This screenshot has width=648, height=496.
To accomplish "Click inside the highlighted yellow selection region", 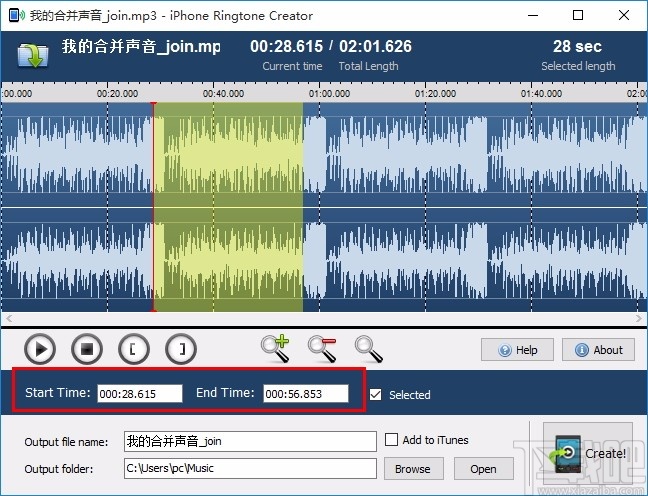I will click(x=228, y=207).
